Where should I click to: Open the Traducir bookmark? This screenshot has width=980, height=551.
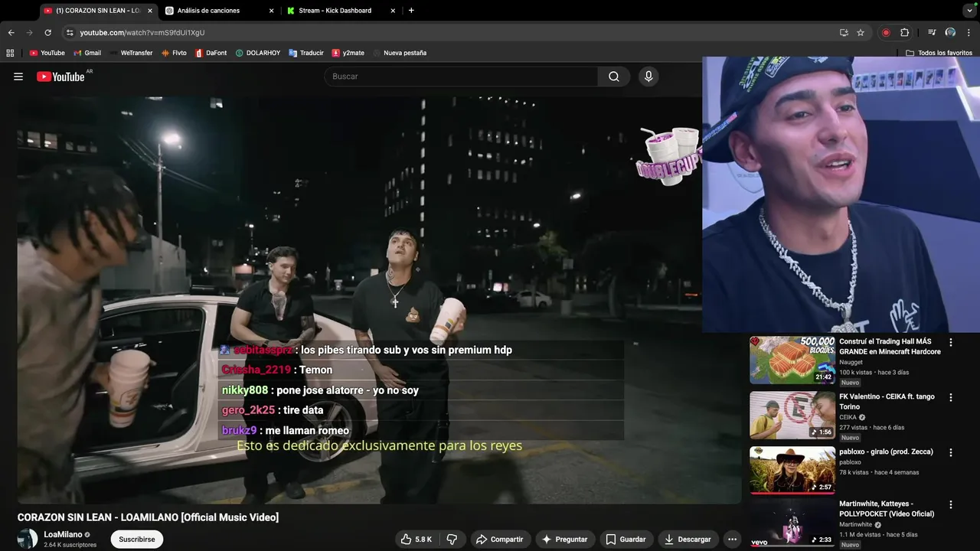coord(306,53)
